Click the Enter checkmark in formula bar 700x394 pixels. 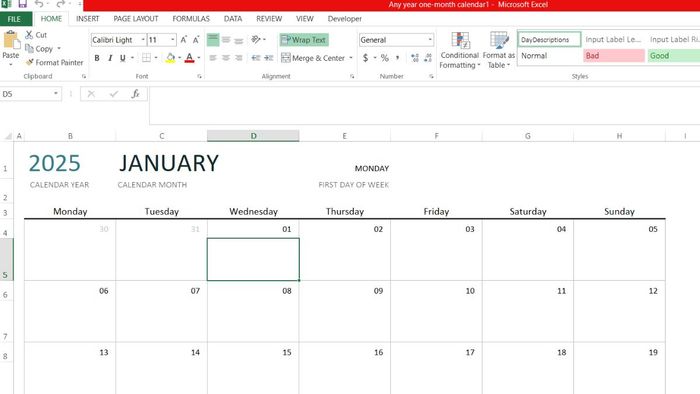114,94
